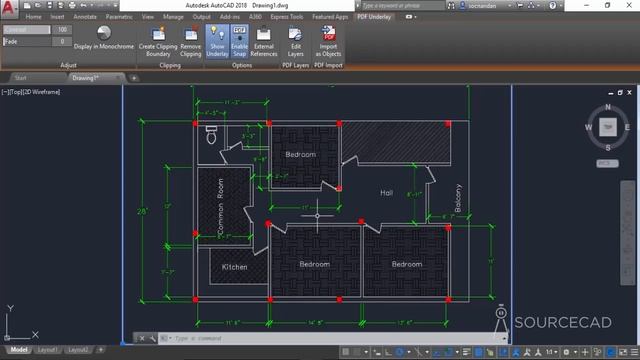Image resolution: width=640 pixels, height=360 pixels.
Task: Click the command line customize wrench icon
Action: pos(153,338)
